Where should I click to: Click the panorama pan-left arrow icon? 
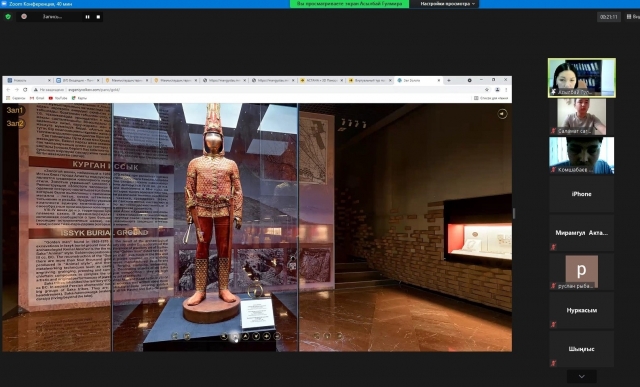[224, 336]
